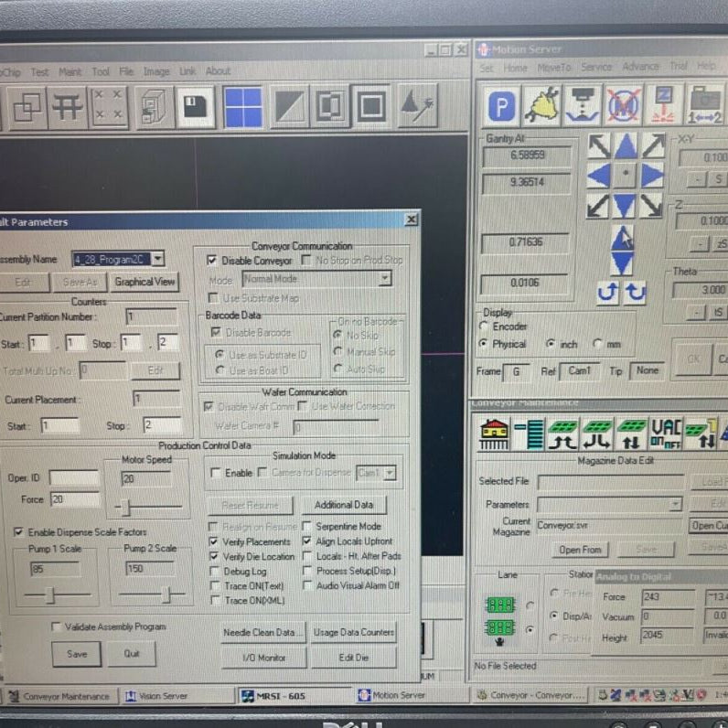
Task: Jog gantry diagonally with the down-right arrow
Action: 651,205
